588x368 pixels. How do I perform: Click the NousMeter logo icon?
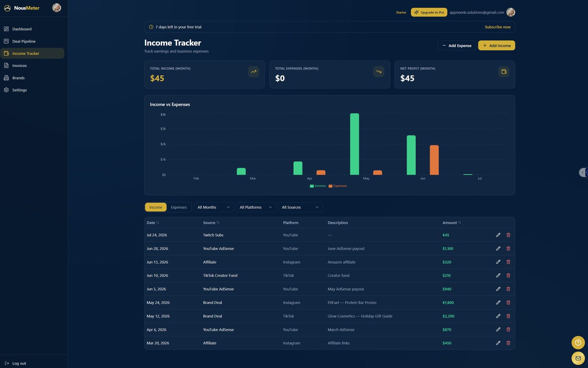tap(7, 8)
